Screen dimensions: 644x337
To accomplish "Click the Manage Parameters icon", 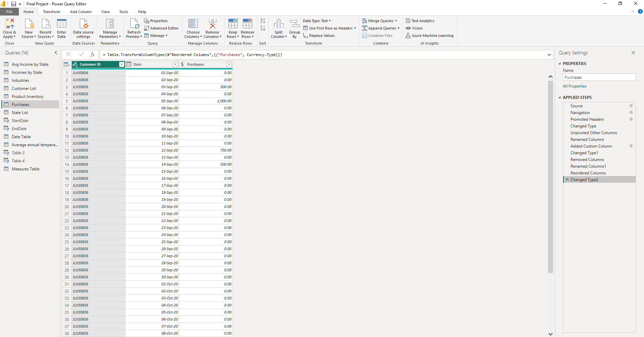I will 110,24.
